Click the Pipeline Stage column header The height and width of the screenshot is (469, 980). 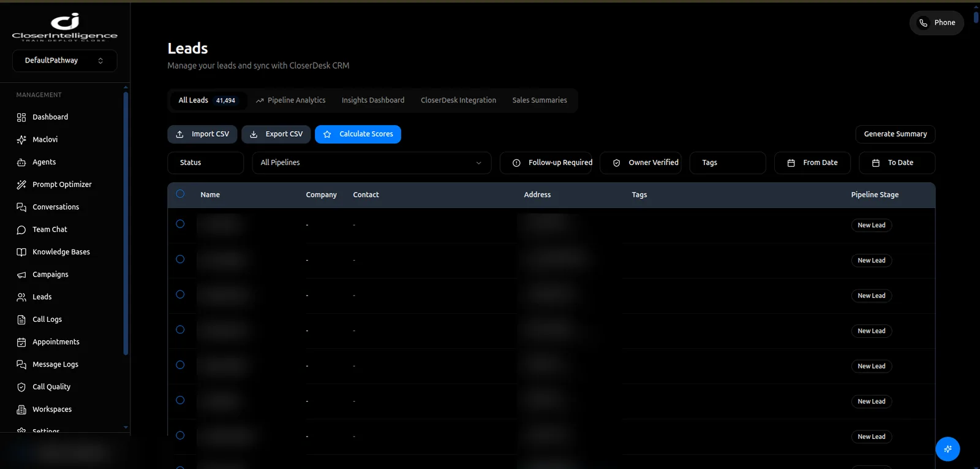875,195
